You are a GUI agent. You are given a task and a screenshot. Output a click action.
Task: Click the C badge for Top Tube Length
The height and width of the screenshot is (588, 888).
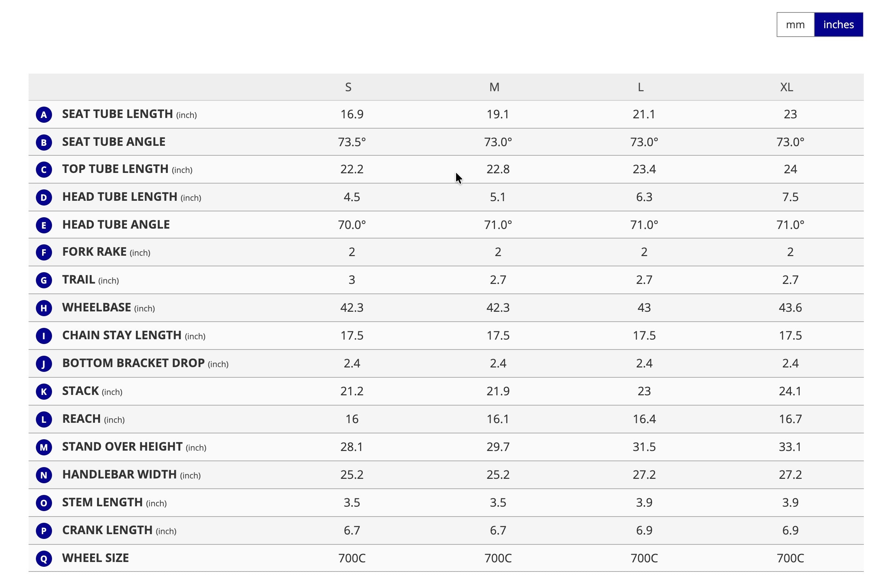tap(44, 170)
